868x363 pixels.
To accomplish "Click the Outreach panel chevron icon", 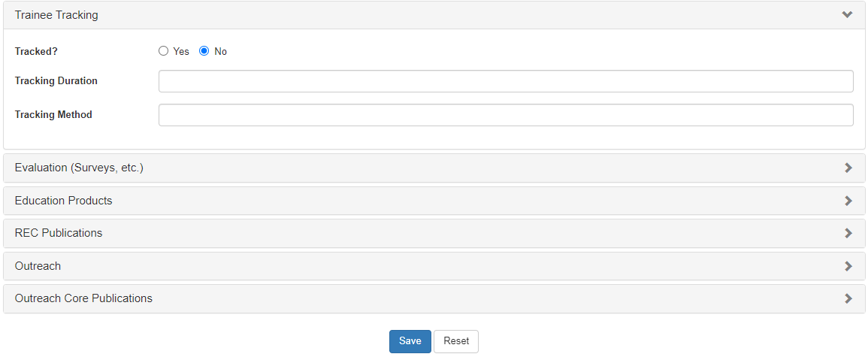I will point(848,266).
